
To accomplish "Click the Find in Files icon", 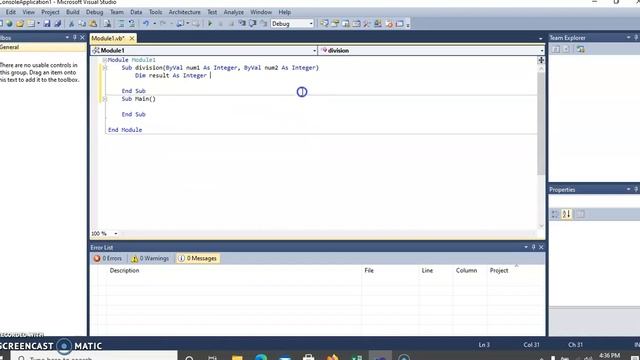I will point(107,24).
